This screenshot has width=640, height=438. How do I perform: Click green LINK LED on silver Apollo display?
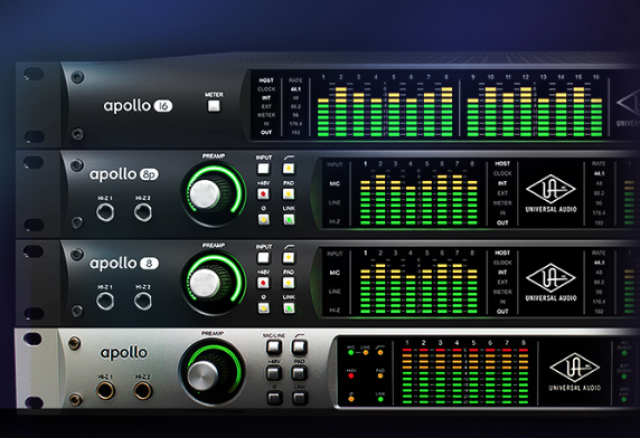click(x=380, y=399)
